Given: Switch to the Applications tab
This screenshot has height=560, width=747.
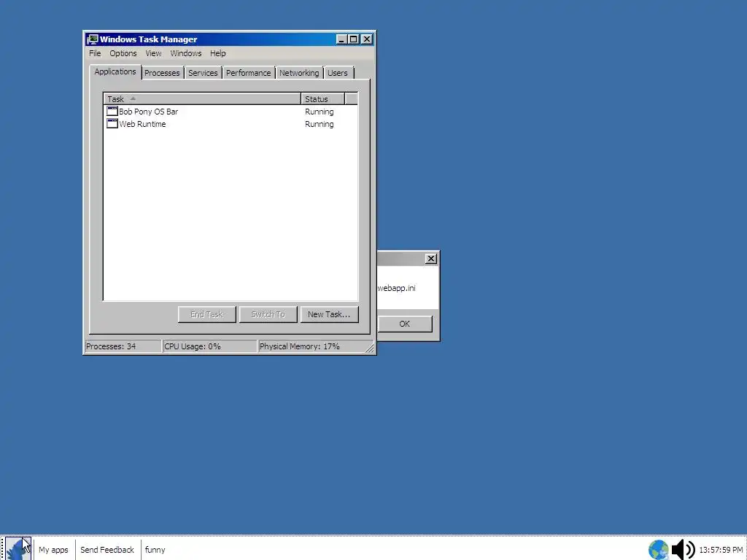Looking at the screenshot, I should tap(115, 72).
